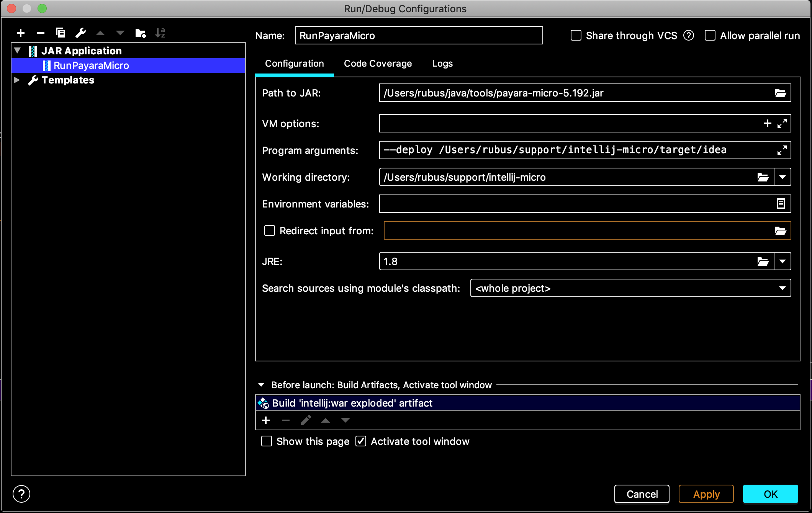Switch to the Logs tab

coord(442,64)
